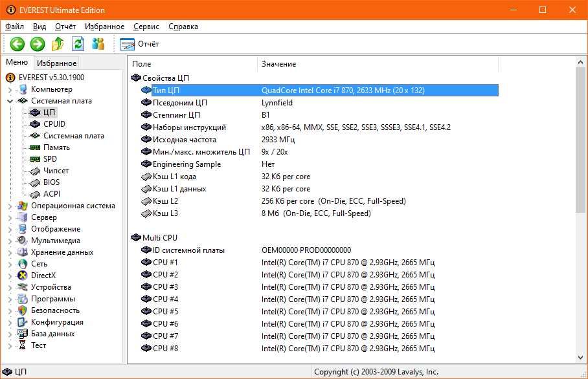Expand the Компьютер tree node

[10, 89]
